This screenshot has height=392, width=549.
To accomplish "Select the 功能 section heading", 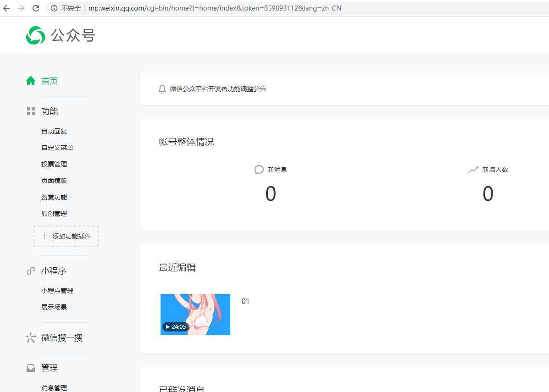I will coord(50,111).
